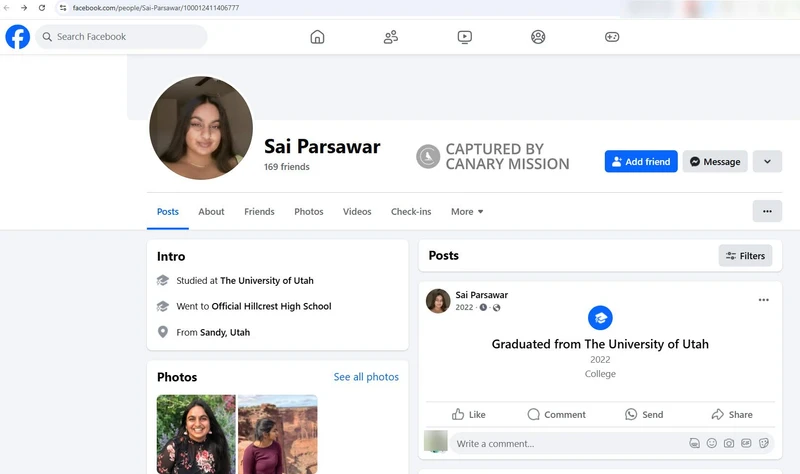Click the site information icon in address bar
800x474 pixels.
pyautogui.click(x=63, y=8)
